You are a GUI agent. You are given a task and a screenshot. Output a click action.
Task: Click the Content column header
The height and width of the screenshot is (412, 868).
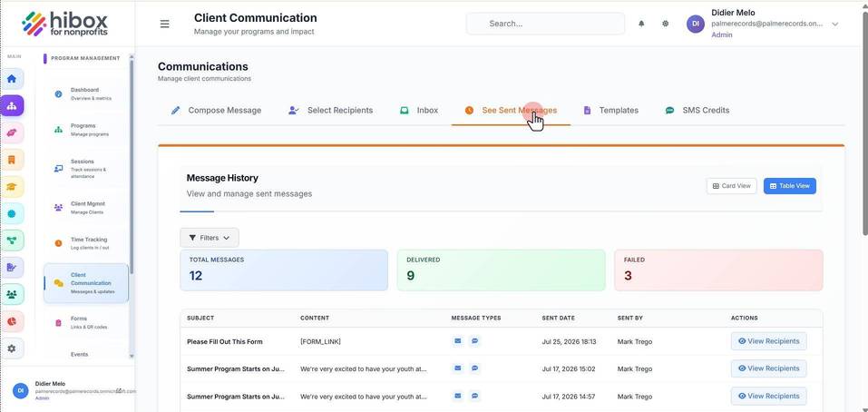[x=315, y=318]
